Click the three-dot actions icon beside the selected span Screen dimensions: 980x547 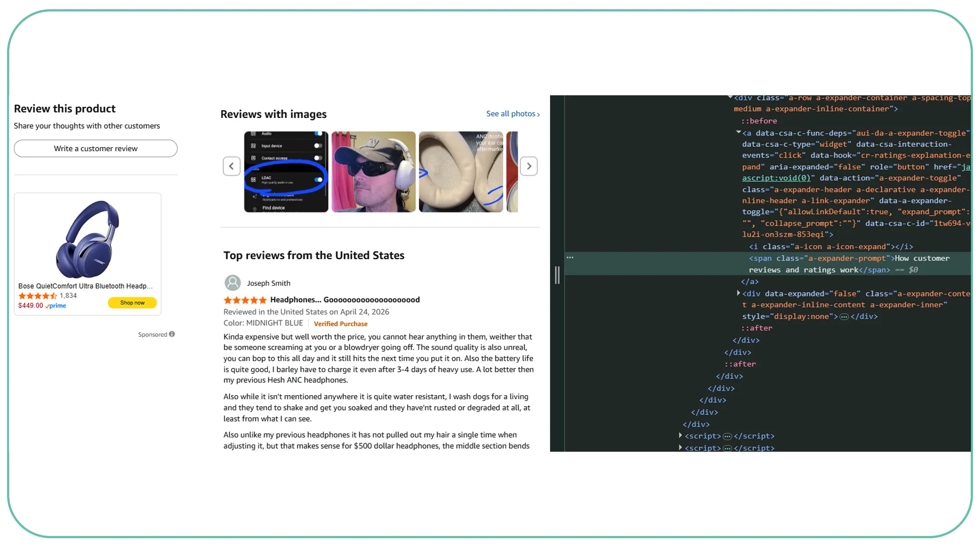(x=570, y=258)
